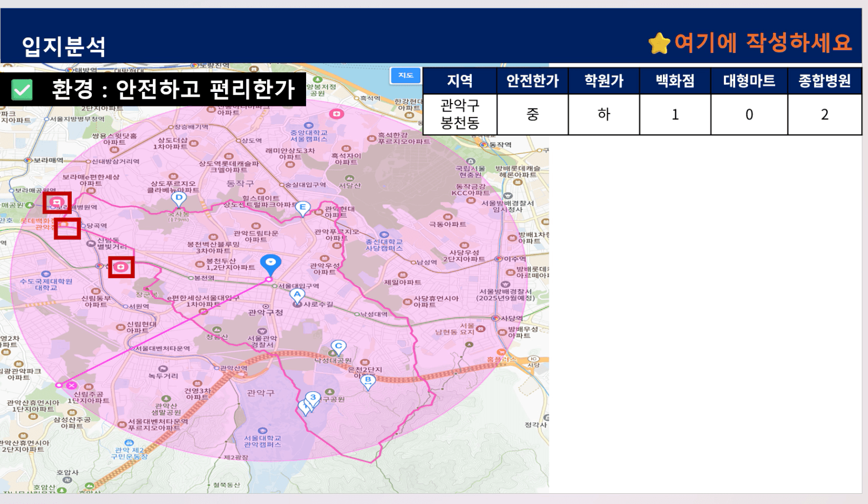868x504 pixels.
Task: Click the 장승배기역 station label
Action: (191, 127)
